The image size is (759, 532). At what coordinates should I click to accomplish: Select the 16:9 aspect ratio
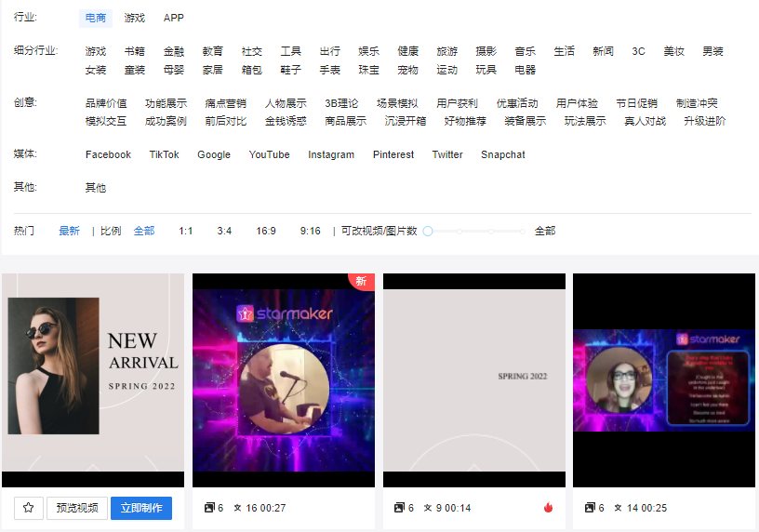point(266,231)
